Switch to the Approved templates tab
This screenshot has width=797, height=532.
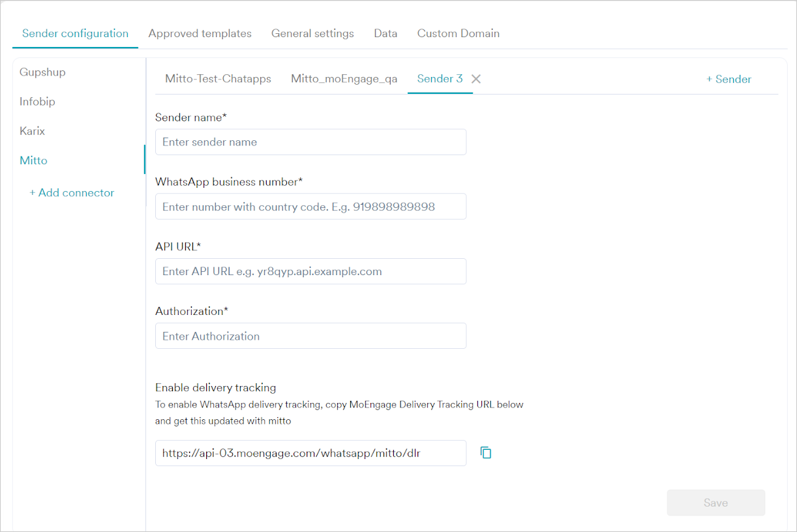pos(200,33)
